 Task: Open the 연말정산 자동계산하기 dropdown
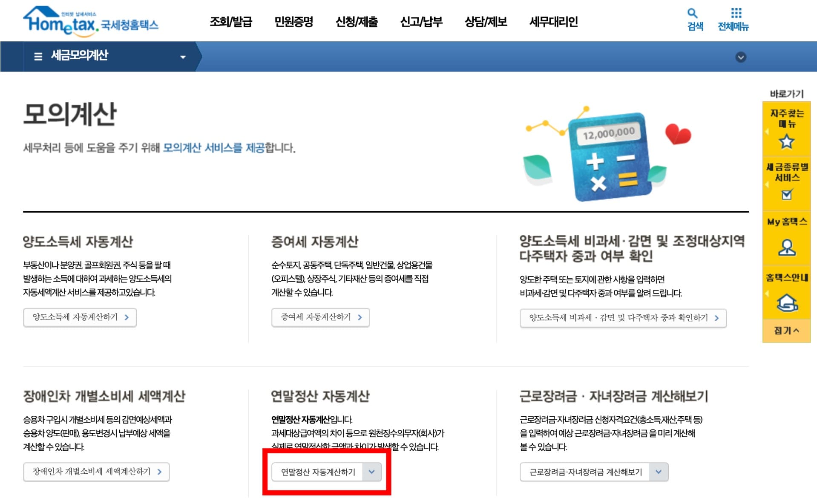pos(372,472)
